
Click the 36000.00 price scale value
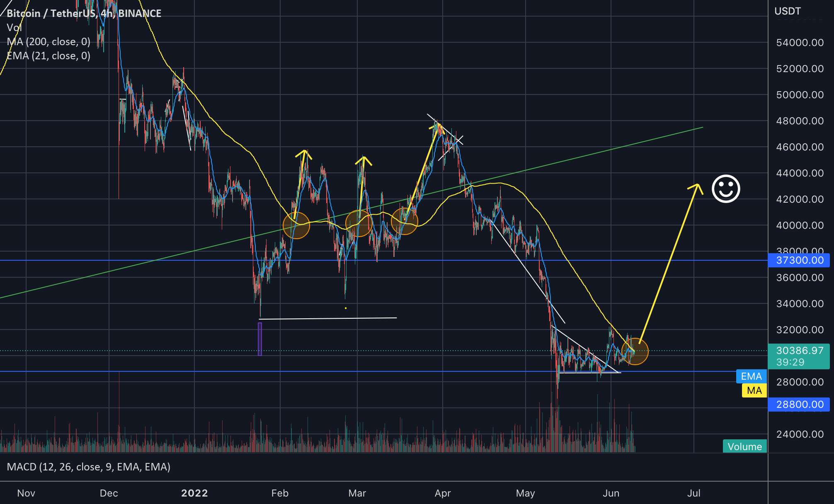pyautogui.click(x=800, y=278)
